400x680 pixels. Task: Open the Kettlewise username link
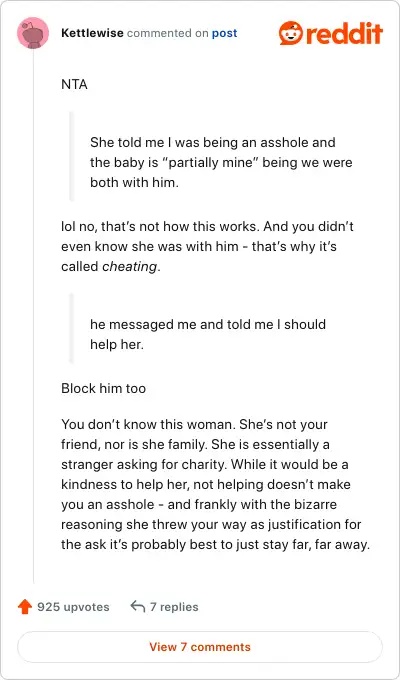click(x=92, y=33)
